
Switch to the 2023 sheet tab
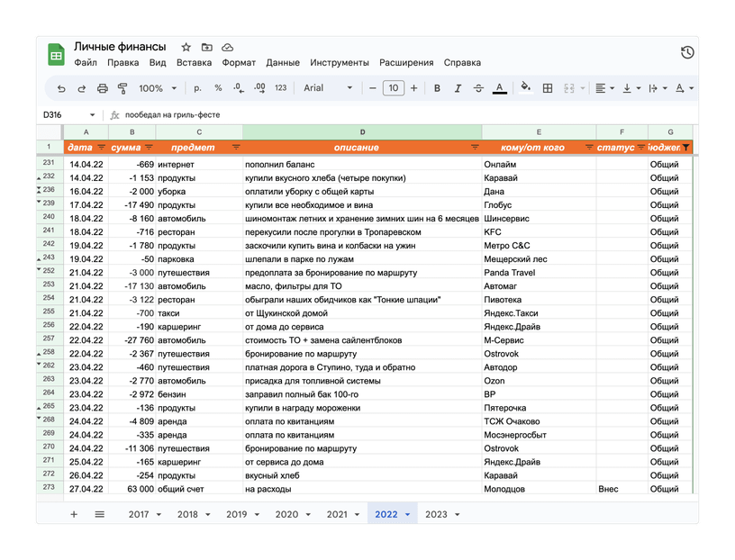tap(436, 514)
